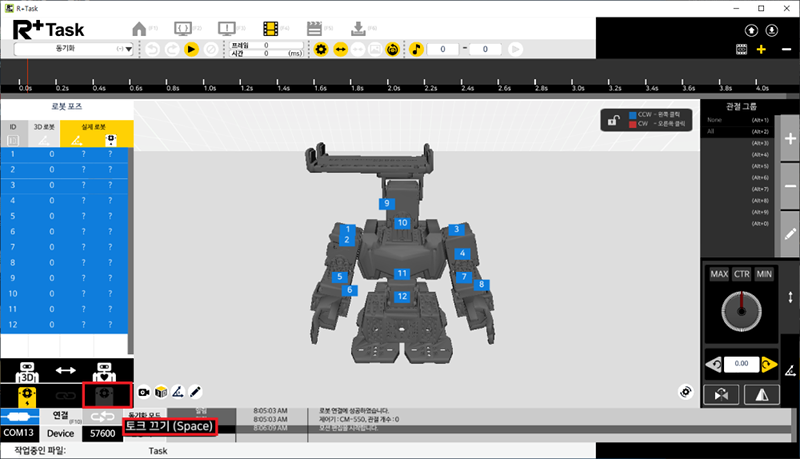
Task: Open the Home icon in top toolbar
Action: tap(140, 29)
